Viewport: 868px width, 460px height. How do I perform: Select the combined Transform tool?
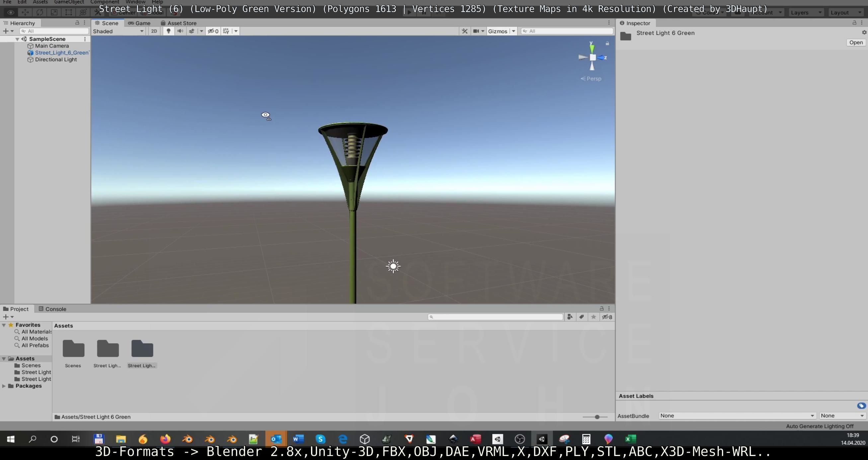(x=83, y=13)
